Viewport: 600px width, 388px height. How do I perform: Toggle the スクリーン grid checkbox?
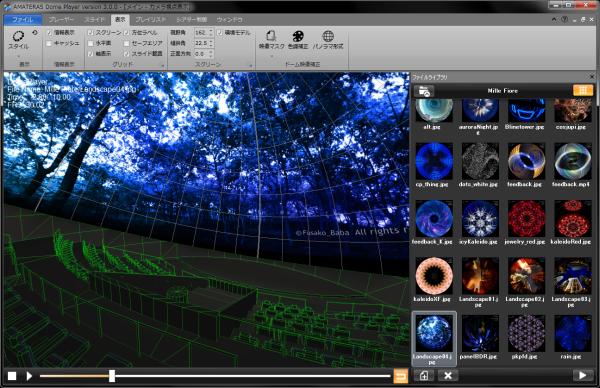coord(91,33)
